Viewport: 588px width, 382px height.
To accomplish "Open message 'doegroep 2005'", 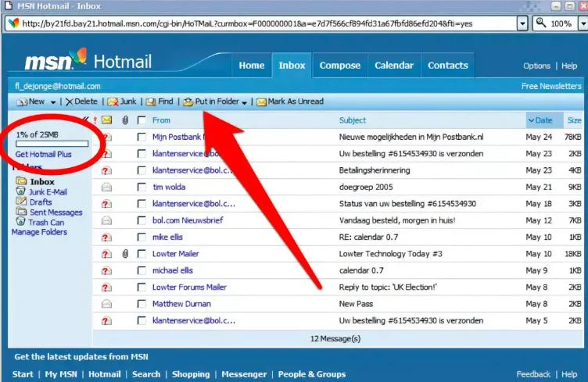I will click(366, 187).
